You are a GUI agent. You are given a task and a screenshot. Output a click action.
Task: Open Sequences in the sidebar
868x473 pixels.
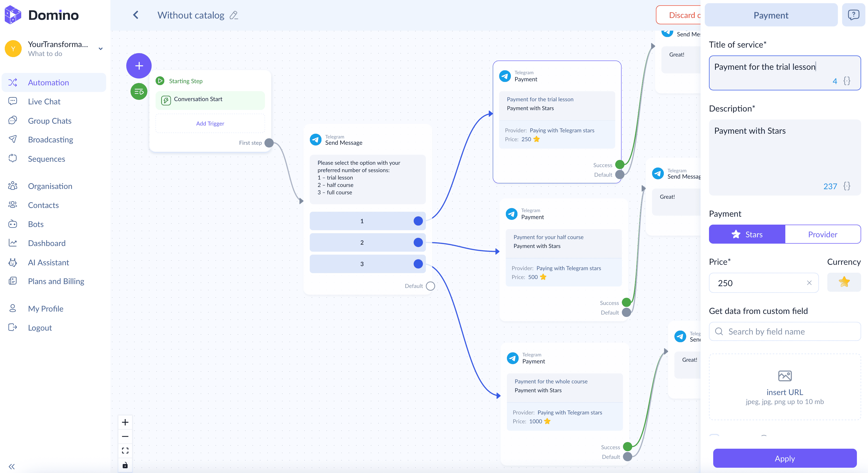(54, 159)
